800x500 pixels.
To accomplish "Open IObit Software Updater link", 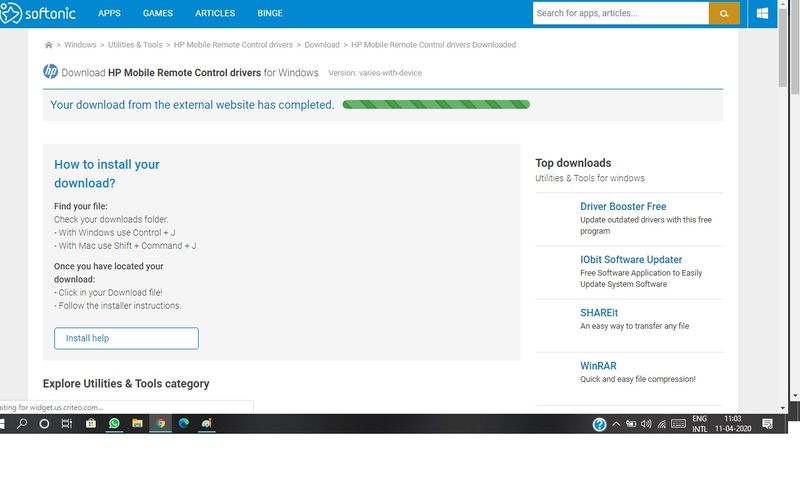I will 631,260.
